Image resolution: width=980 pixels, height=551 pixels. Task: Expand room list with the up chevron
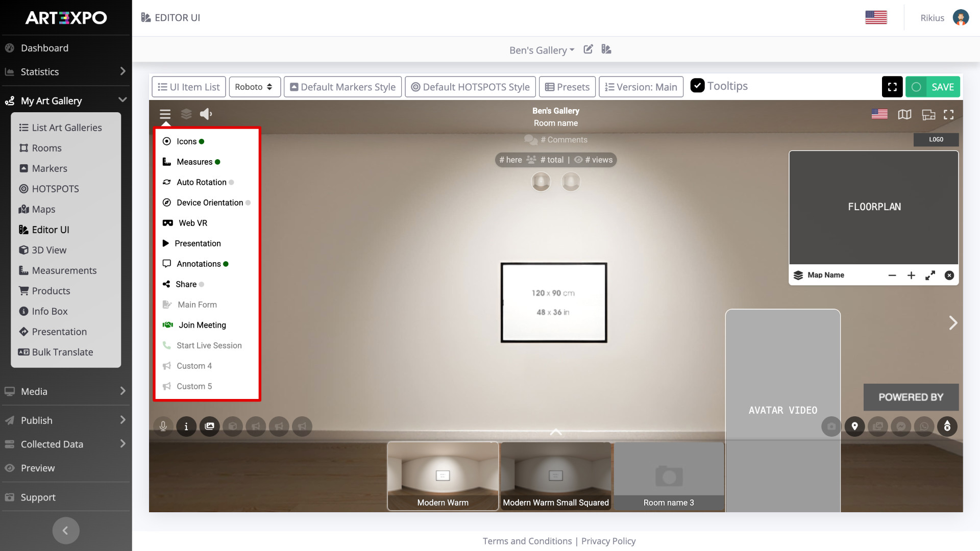point(556,432)
